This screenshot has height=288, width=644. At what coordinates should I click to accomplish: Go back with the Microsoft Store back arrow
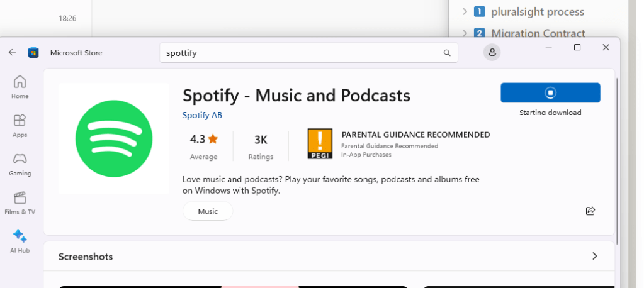[x=13, y=53]
